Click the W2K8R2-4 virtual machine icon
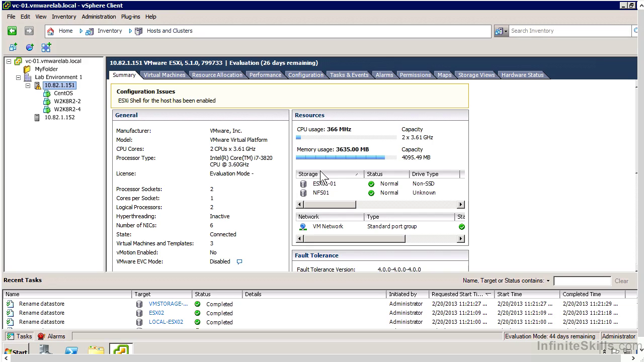Image resolution: width=644 pixels, height=362 pixels. click(47, 110)
